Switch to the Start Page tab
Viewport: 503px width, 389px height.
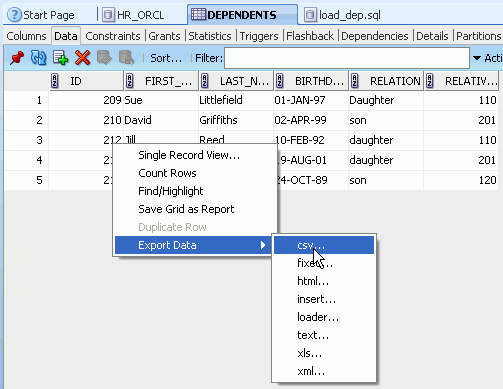click(x=49, y=15)
